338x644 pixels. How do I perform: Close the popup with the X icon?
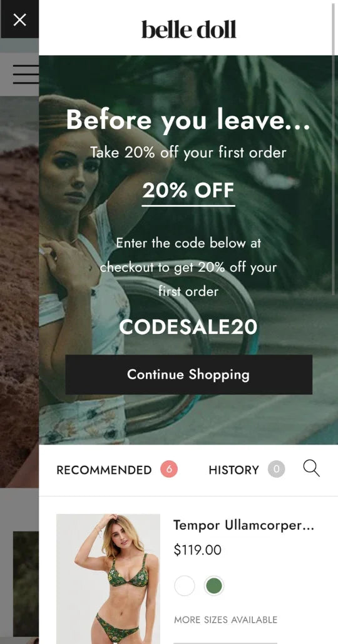coord(19,19)
